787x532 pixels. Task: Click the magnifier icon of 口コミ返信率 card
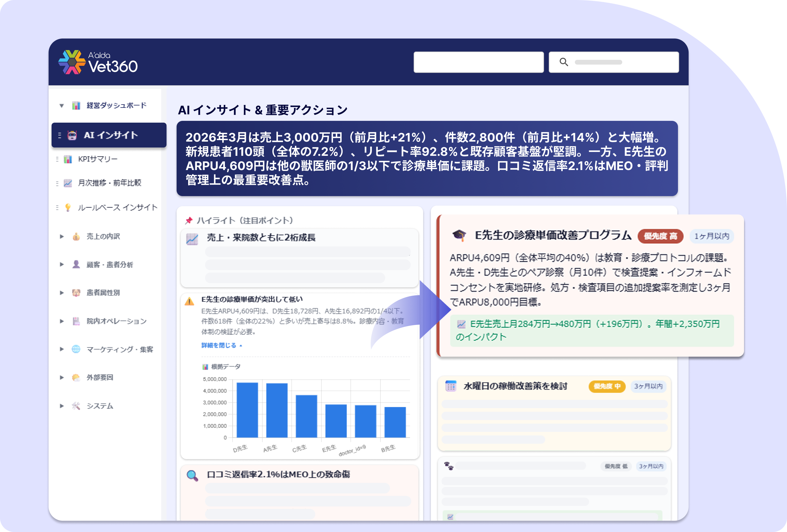[x=192, y=475]
